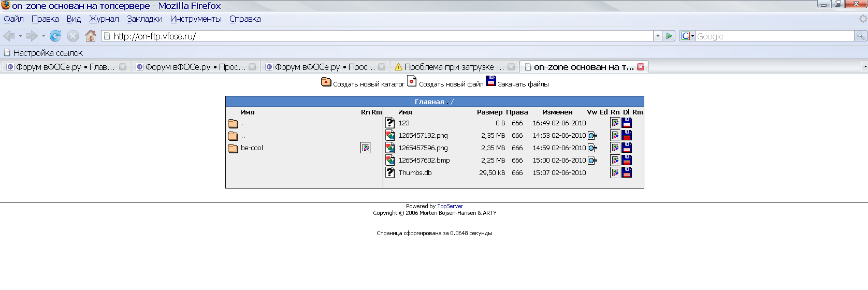
Task: Click the rename icon for file 123
Action: [615, 123]
